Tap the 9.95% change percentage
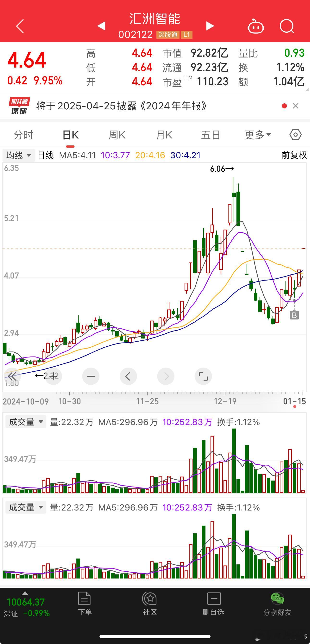The image size is (310, 644). tap(48, 81)
